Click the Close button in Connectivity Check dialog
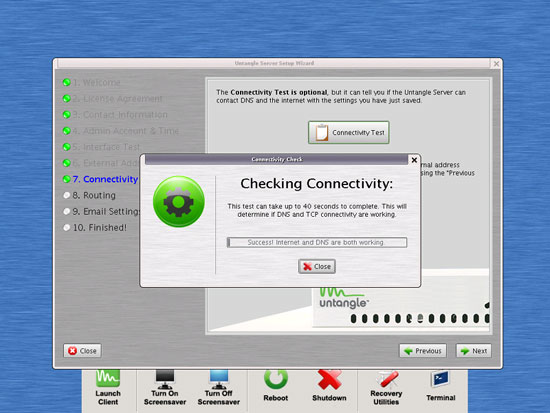 point(317,266)
